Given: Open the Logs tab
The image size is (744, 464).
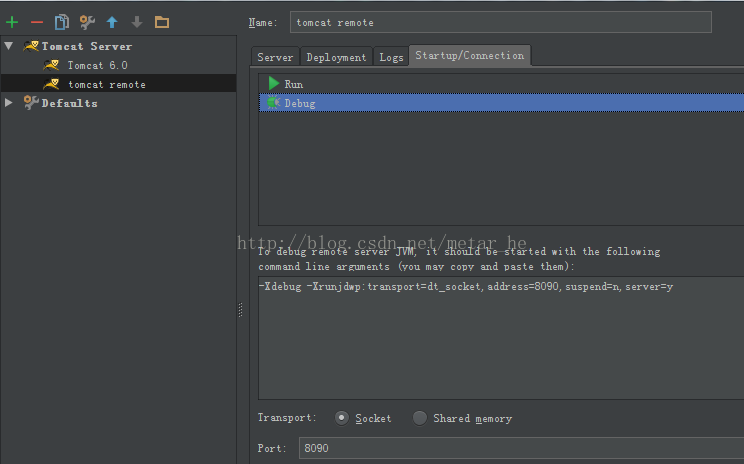Looking at the screenshot, I should pos(391,57).
